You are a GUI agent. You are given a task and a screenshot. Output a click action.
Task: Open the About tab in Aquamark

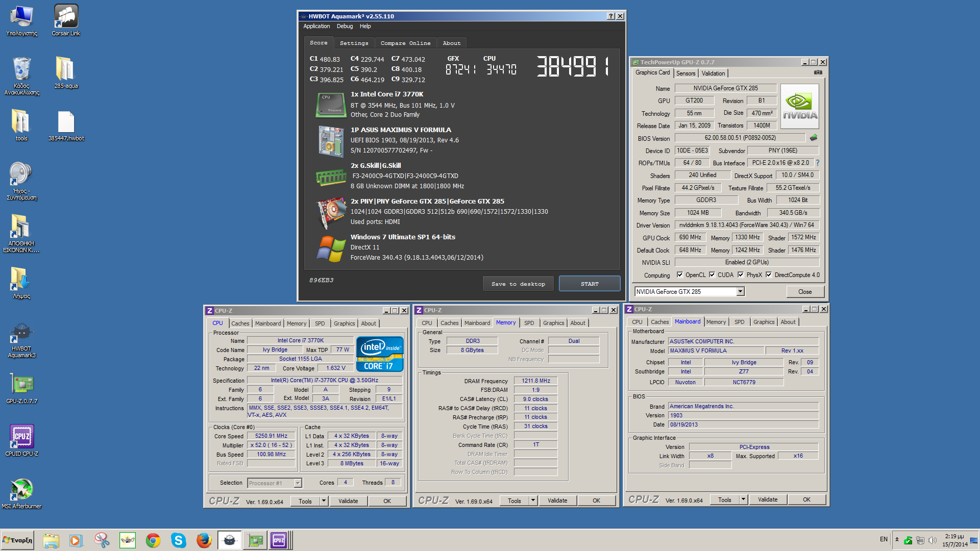coord(451,43)
